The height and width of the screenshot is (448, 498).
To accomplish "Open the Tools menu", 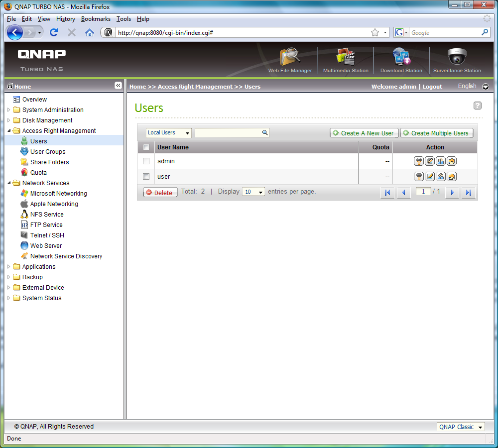I will [124, 19].
